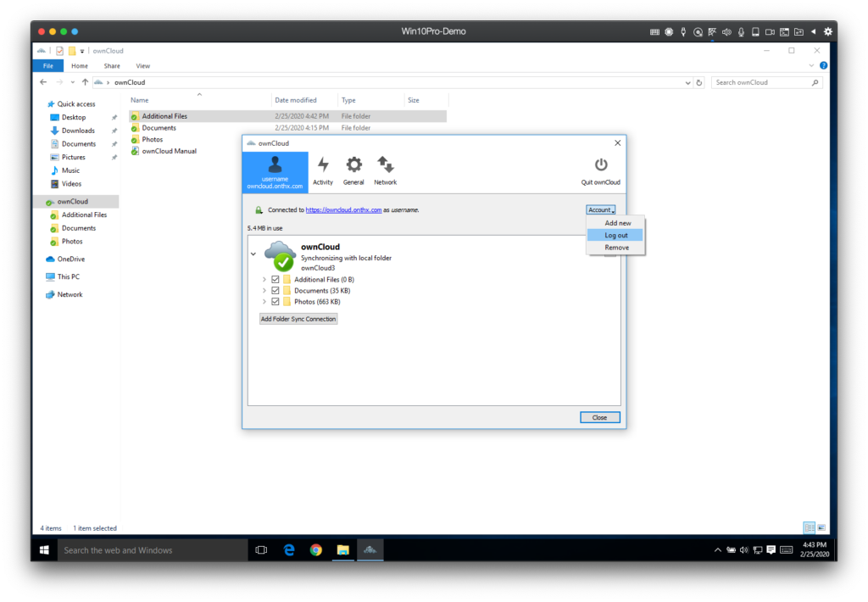Open the https://owncloud.onthx.com link
Viewport: 868px width, 602px height.
coord(343,210)
